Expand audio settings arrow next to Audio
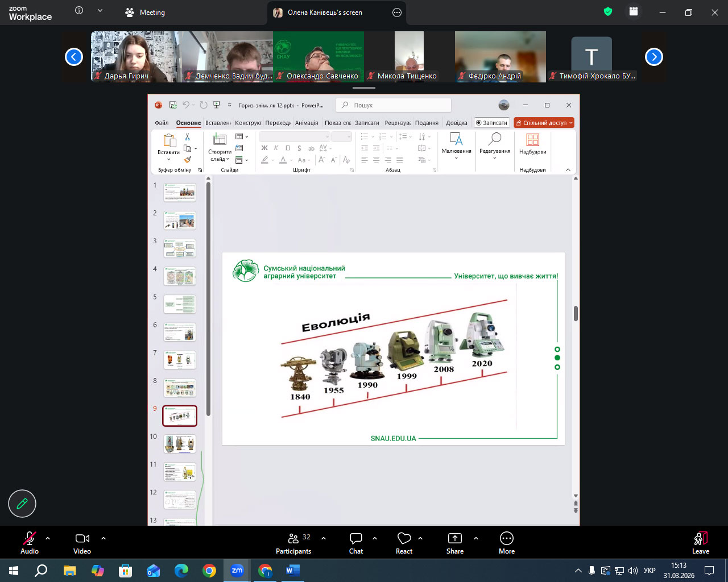728x582 pixels. point(48,538)
